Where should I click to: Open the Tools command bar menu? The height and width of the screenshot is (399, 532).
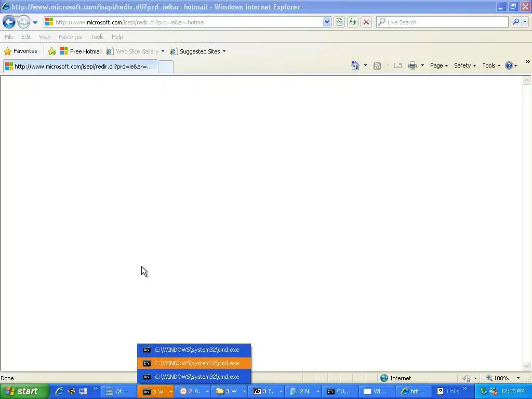coord(491,65)
